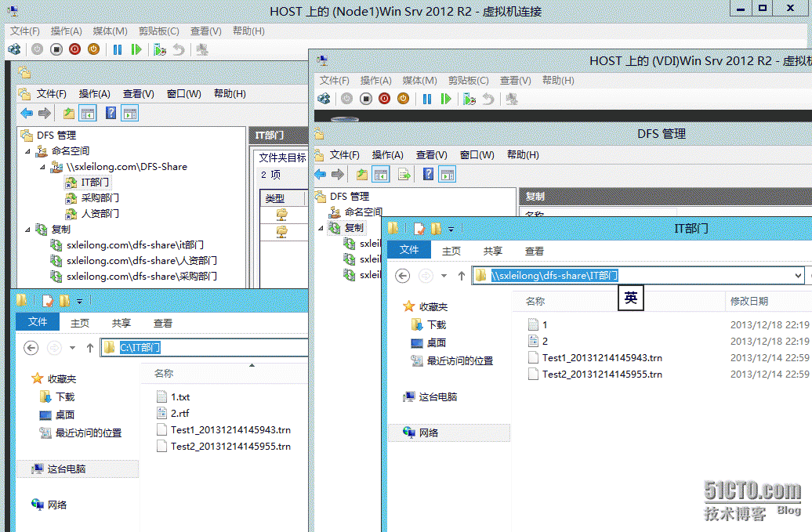Click the address field showing \\sxleilong\dfs-share\IT部门

637,275
